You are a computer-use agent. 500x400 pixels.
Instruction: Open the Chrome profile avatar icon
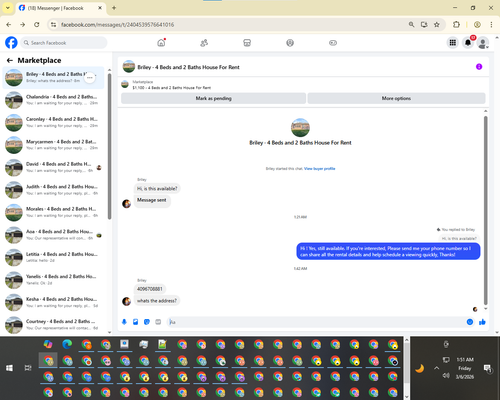477,24
